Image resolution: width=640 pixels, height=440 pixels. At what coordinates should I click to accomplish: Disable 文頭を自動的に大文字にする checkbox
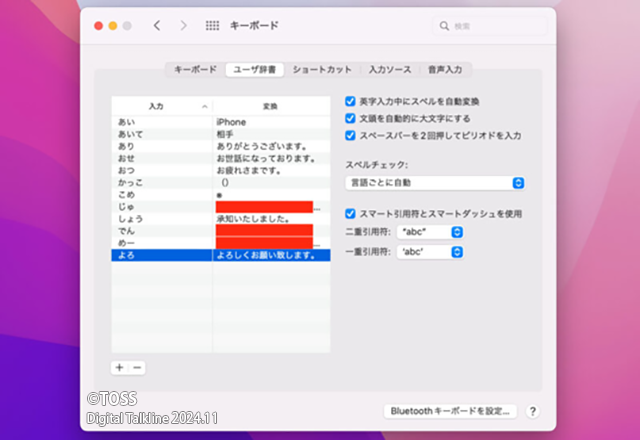click(350, 118)
